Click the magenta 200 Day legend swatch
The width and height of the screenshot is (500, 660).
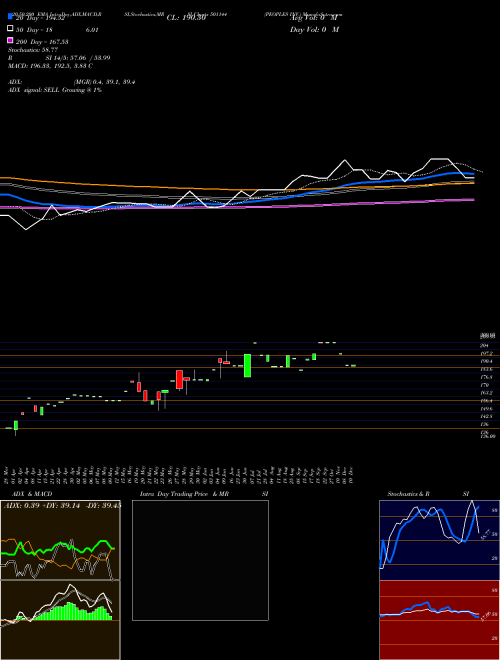tap(10, 40)
